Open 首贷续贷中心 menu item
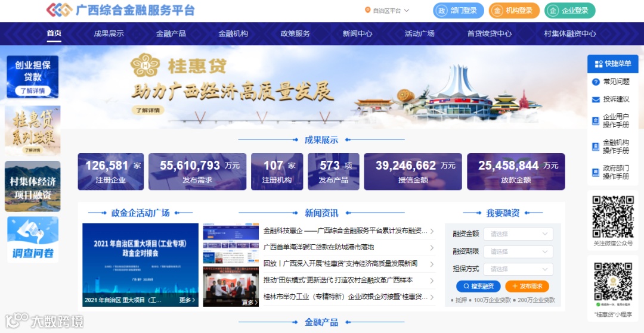 point(490,33)
